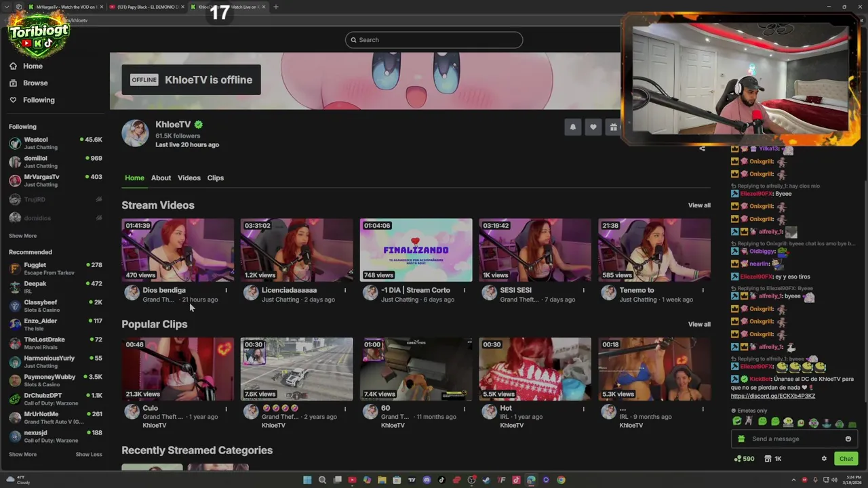Open chat settings gear icon

pyautogui.click(x=824, y=459)
